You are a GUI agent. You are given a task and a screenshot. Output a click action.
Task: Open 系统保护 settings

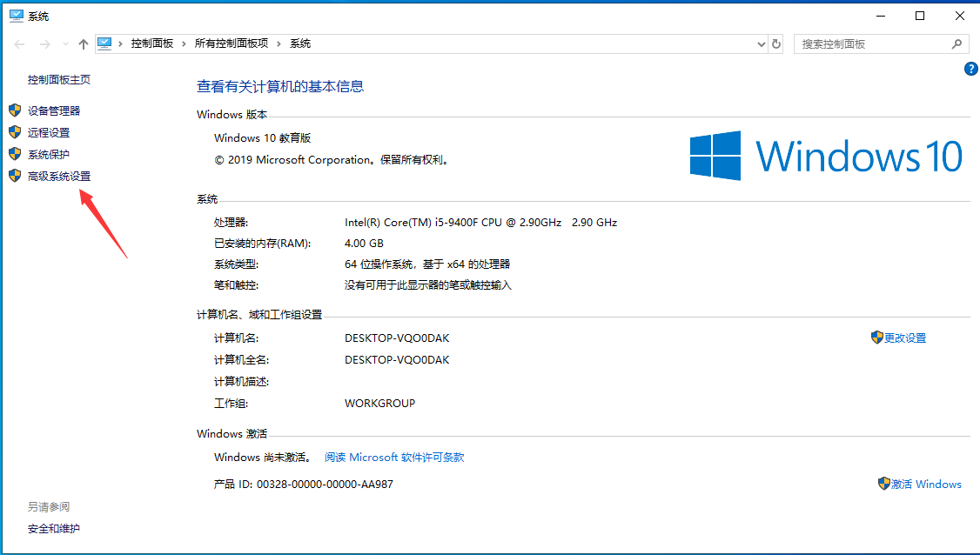[x=48, y=154]
